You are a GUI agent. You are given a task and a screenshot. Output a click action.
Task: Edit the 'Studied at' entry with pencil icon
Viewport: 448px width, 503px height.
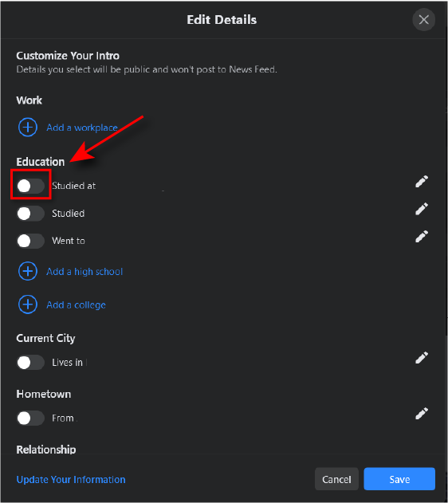click(422, 181)
